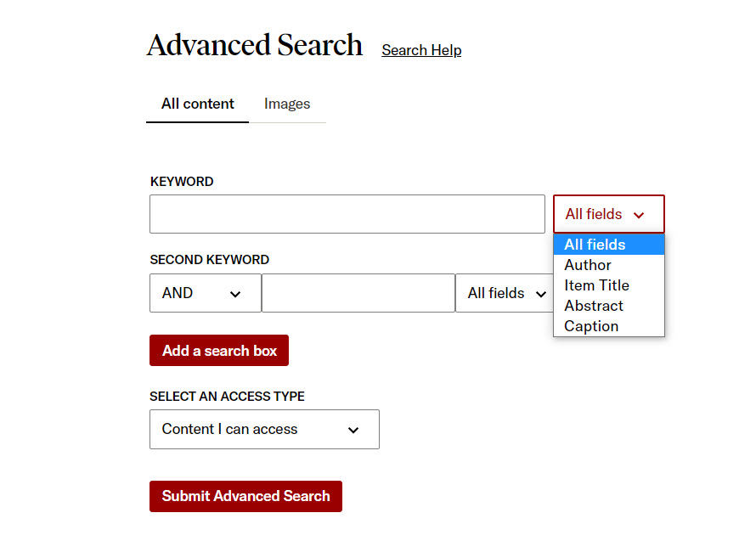The width and height of the screenshot is (756, 541).
Task: Click the Advanced Search page title
Action: (254, 44)
